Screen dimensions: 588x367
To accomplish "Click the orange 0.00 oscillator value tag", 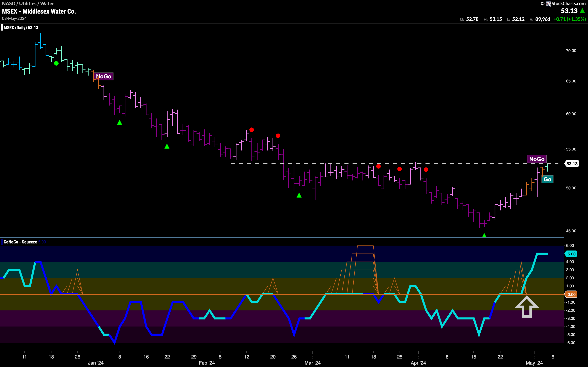I will [571, 294].
